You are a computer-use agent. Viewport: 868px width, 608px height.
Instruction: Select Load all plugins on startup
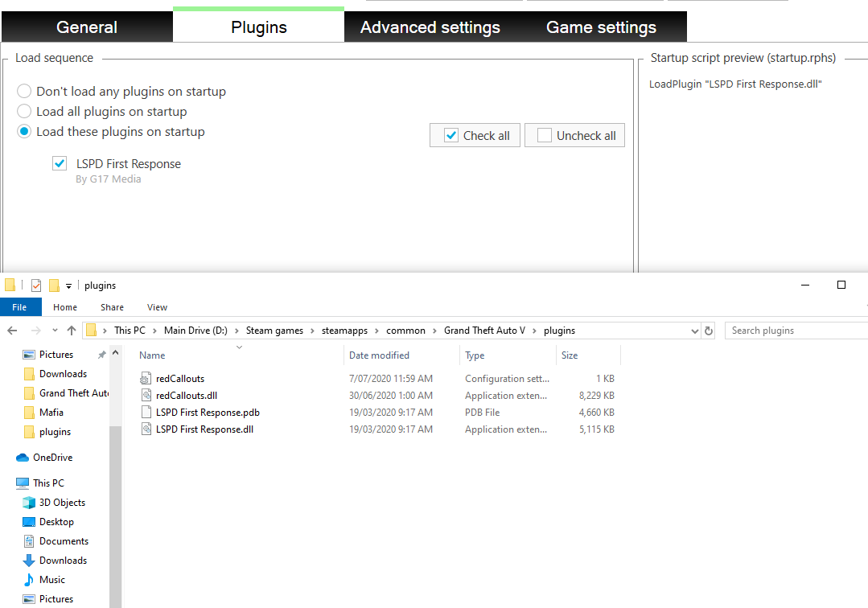click(24, 111)
